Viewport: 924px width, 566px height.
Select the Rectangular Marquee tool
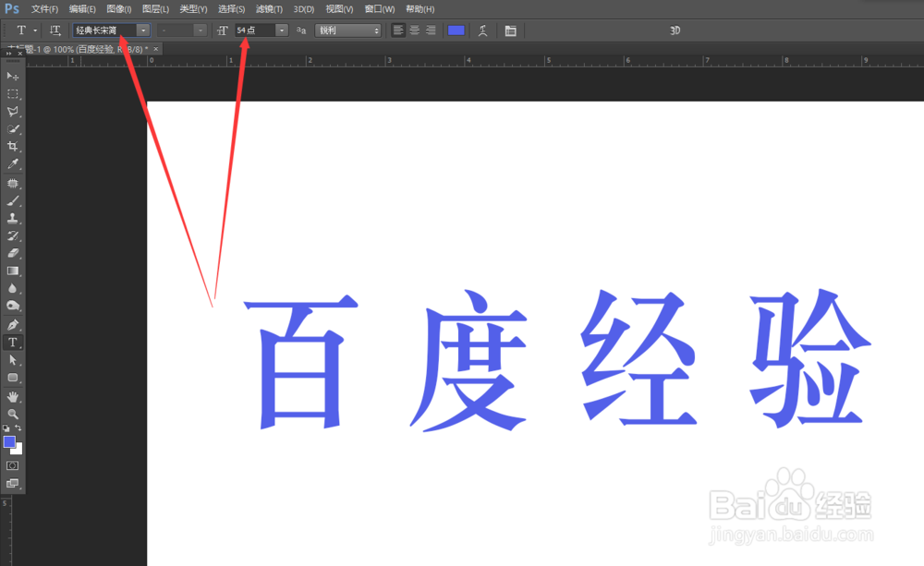12,94
